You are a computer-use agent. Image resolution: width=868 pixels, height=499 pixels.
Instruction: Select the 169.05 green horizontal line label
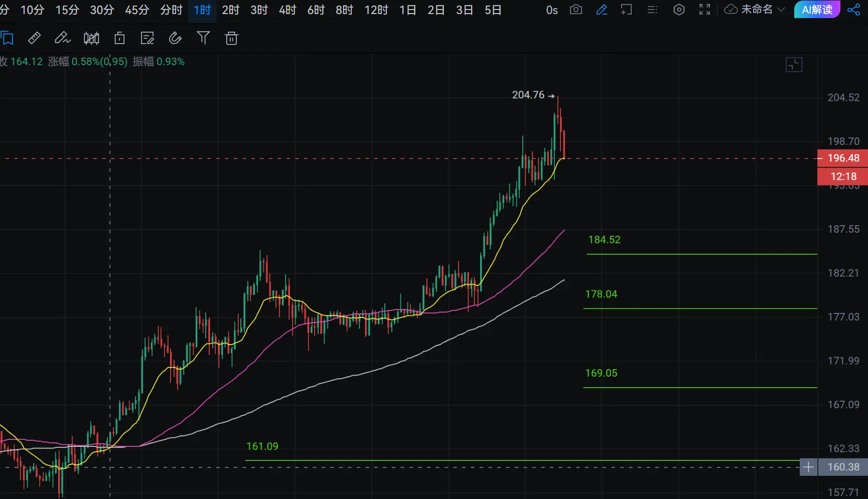pos(601,373)
